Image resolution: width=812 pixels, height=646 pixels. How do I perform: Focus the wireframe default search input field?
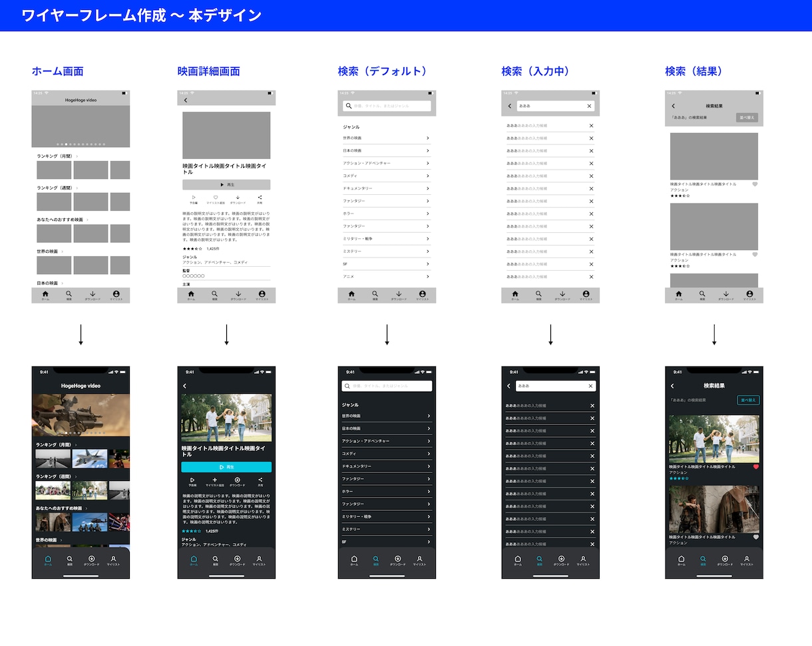(x=387, y=106)
